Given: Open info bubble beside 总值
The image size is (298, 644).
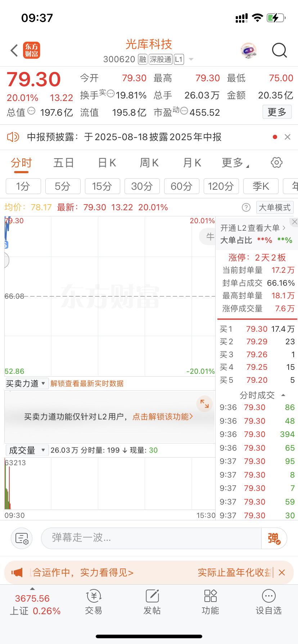Looking at the screenshot, I should (x=32, y=111).
